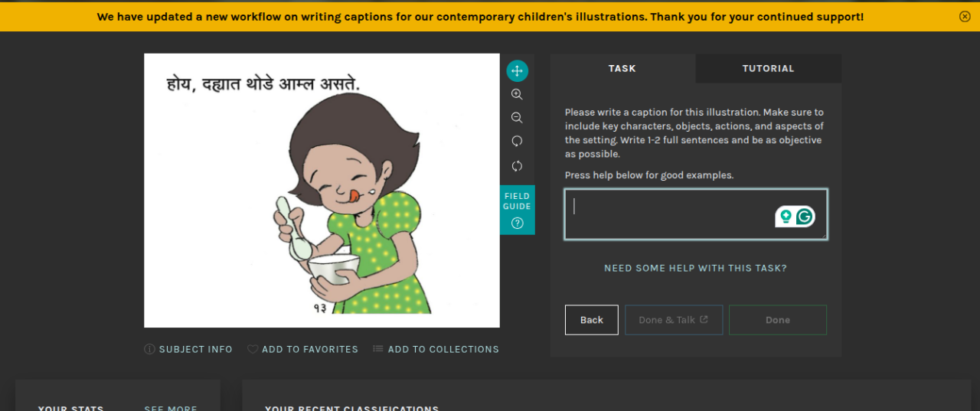
Task: Open Subject Info for the illustration
Action: [x=188, y=349]
